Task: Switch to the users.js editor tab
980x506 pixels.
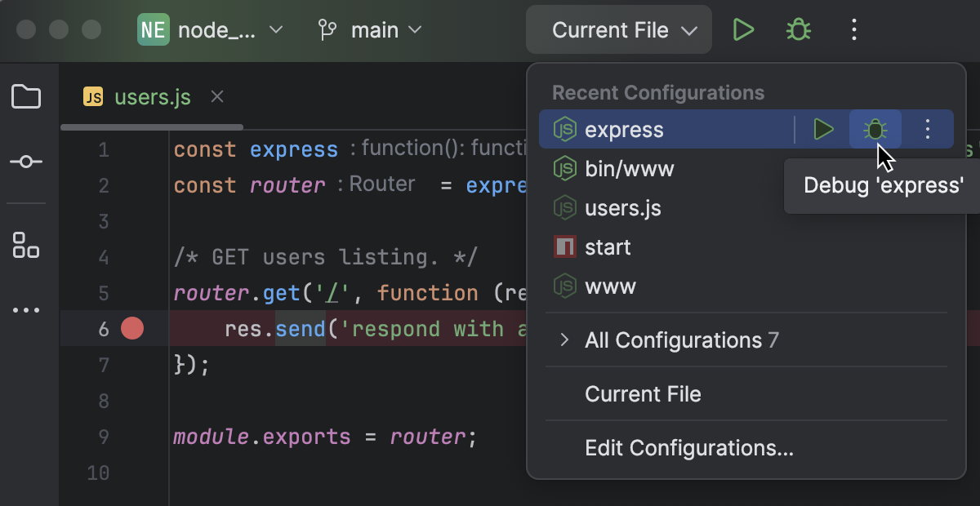Action: click(151, 96)
